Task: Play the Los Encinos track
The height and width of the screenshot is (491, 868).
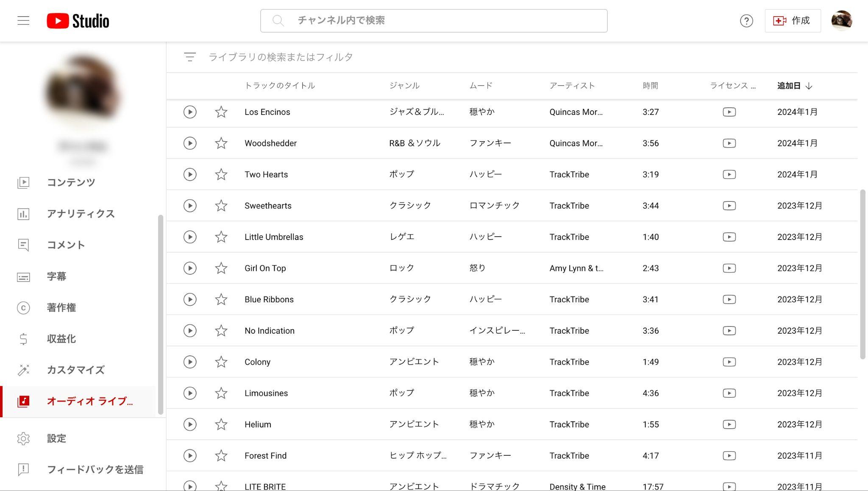Action: click(x=190, y=112)
